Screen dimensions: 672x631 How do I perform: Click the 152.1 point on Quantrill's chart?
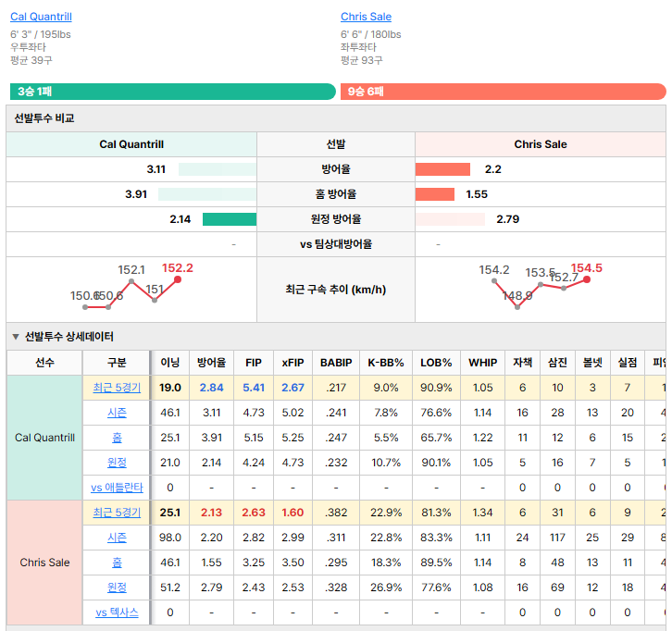(131, 281)
